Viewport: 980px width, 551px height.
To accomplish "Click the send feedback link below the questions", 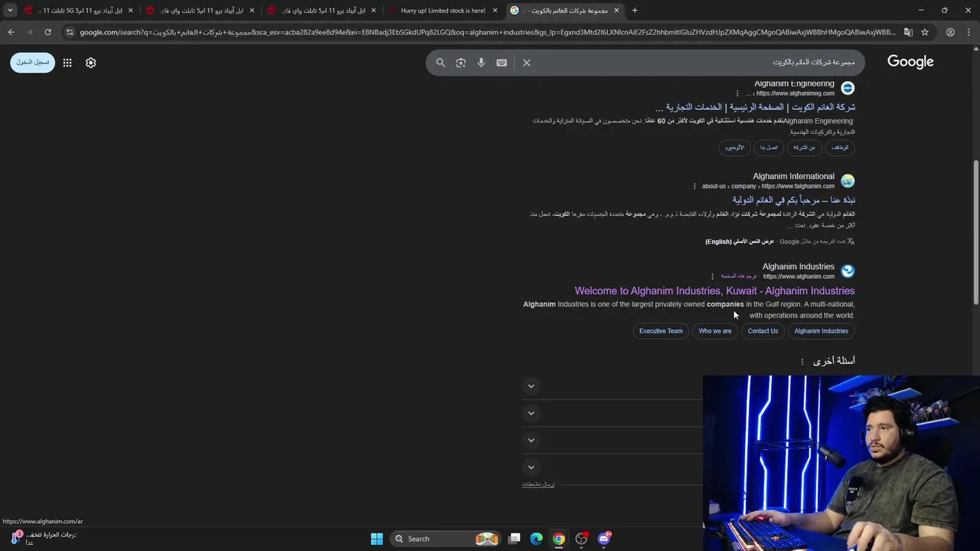I will 538,484.
